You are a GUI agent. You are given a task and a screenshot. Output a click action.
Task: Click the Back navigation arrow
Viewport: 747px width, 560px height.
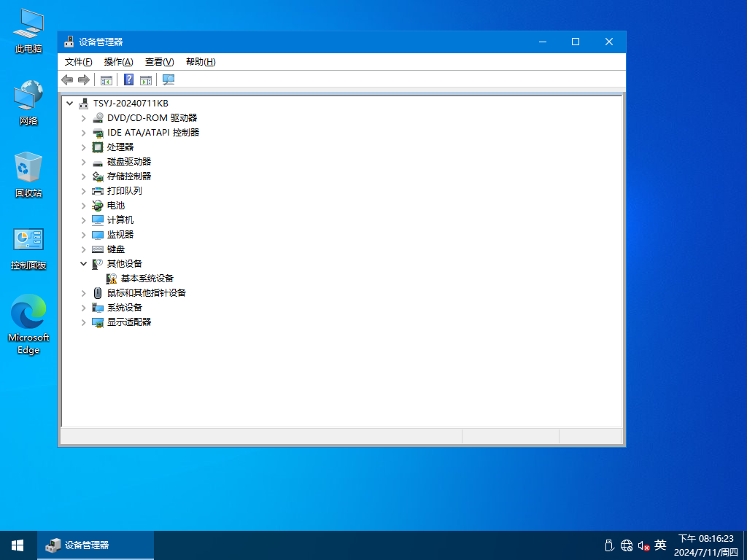point(67,79)
